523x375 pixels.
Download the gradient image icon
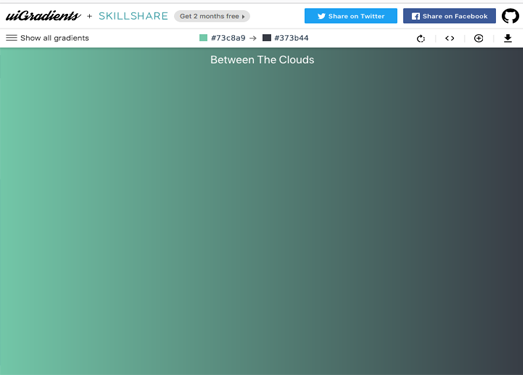(508, 38)
